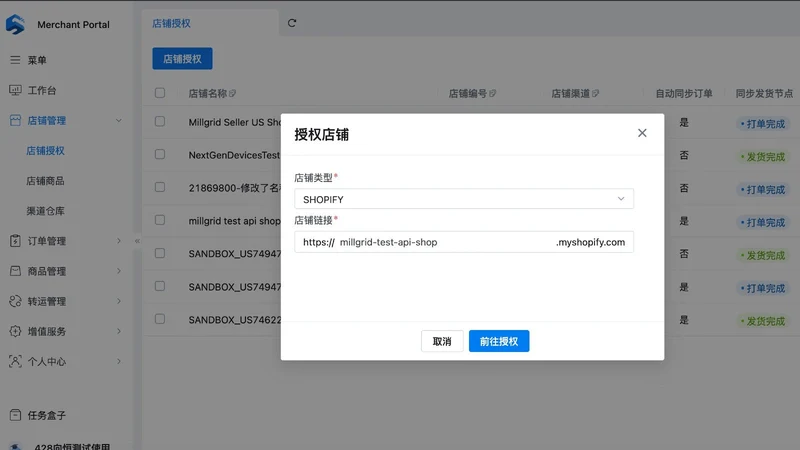
Task: Check the NextGenDevicesTest row checkbox
Action: click(160, 154)
